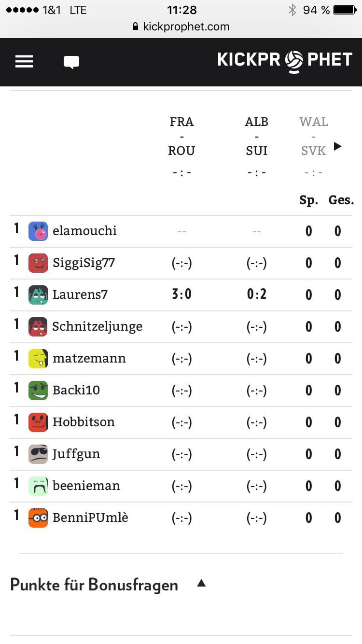Open Schnitzeljunge's profile name
The width and height of the screenshot is (362, 644).
click(x=97, y=327)
